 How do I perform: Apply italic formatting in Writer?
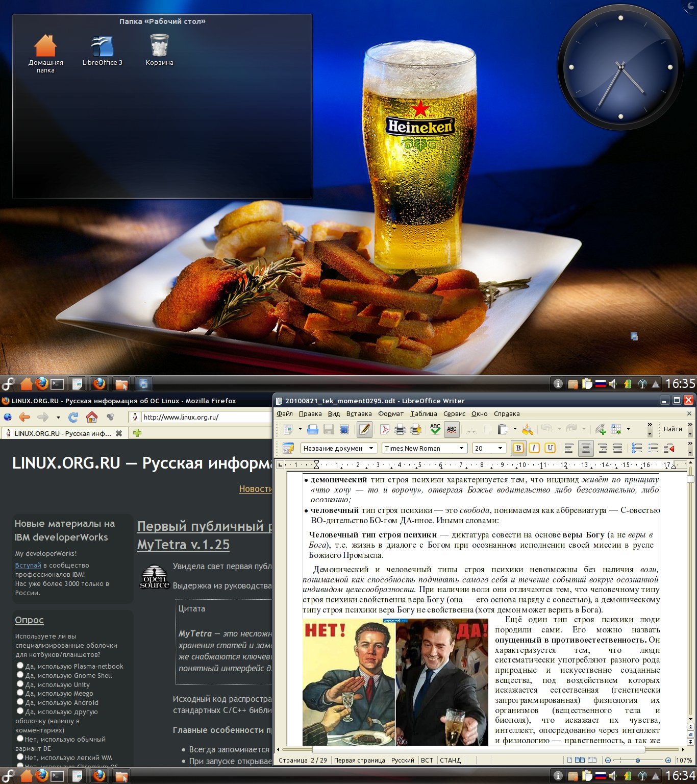534,448
